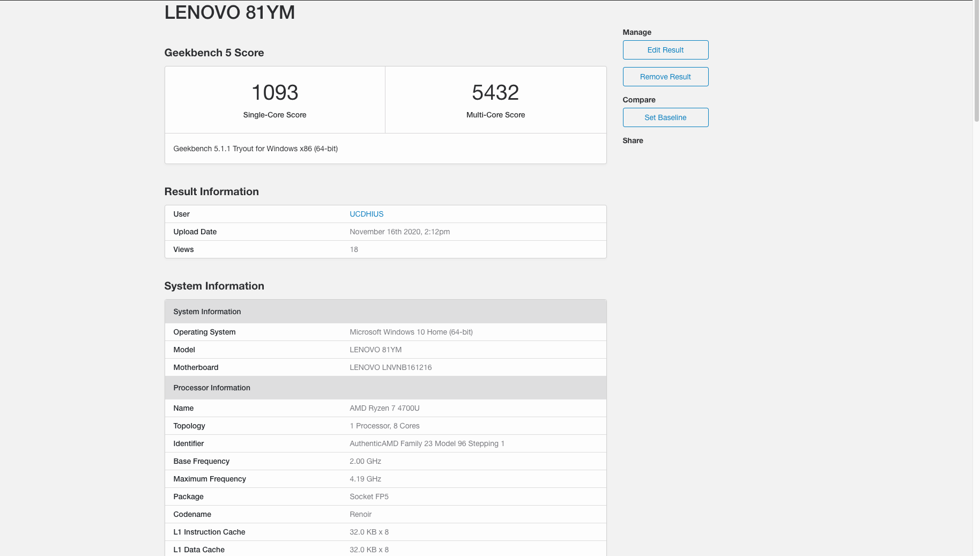Click the Geekbench 5.1.1 Tryout version text
Screen dimensions: 980x556
pos(256,149)
